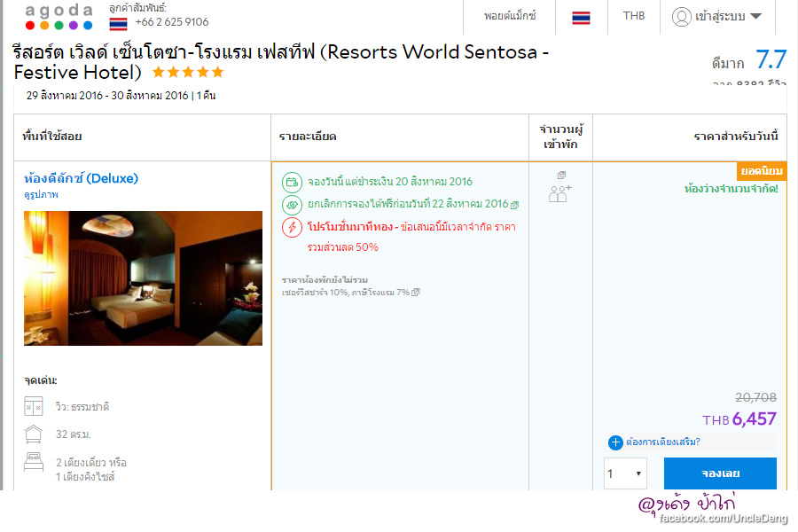Click the Thailand flag language selector

pyautogui.click(x=581, y=17)
